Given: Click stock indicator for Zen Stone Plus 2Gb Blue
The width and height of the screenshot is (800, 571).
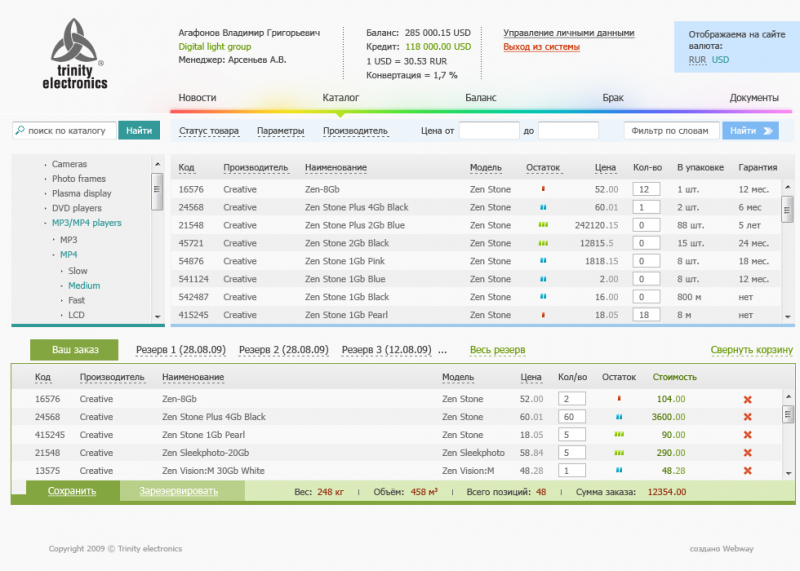Looking at the screenshot, I should tap(543, 225).
